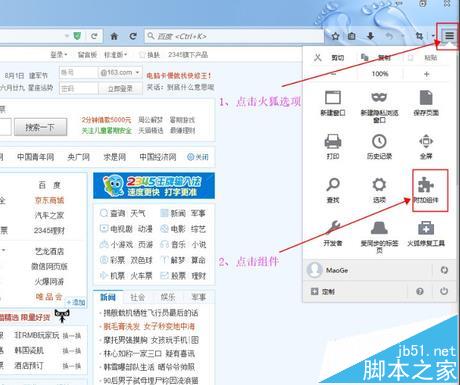
Task: Switch to the 新闻 news tab
Action: point(108,297)
